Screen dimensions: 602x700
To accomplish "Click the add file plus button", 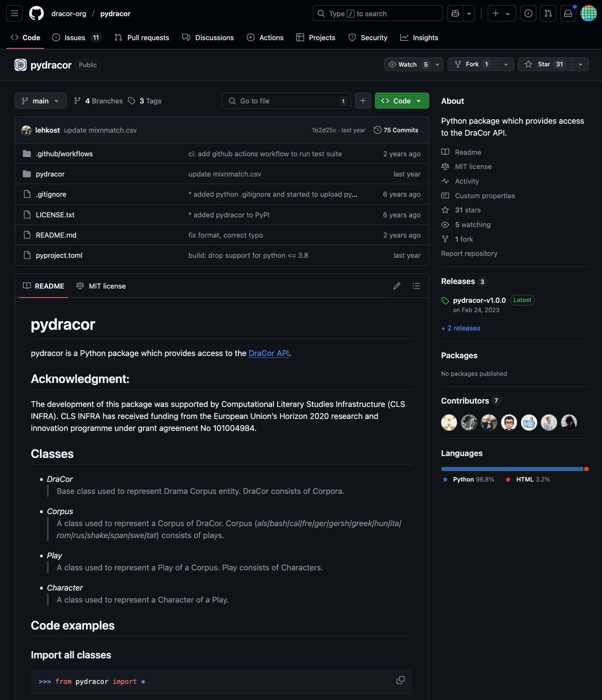I will [x=363, y=101].
